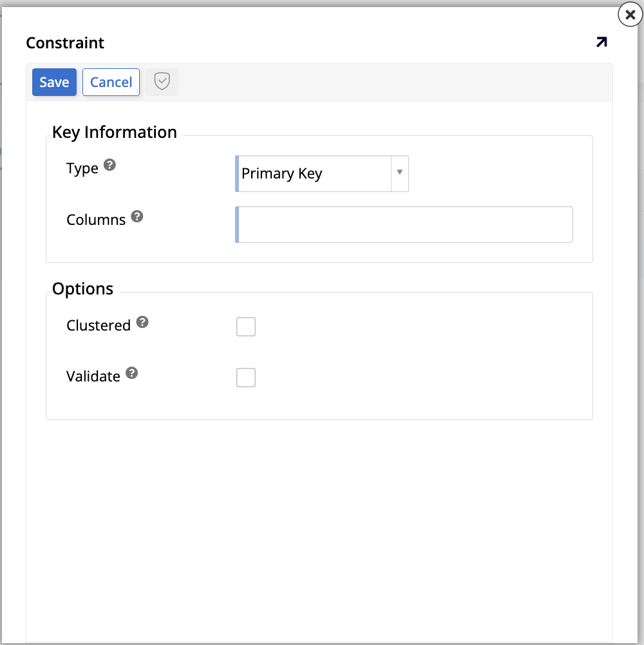The width and height of the screenshot is (644, 645).
Task: Show help for the Columns field
Action: pyautogui.click(x=137, y=217)
